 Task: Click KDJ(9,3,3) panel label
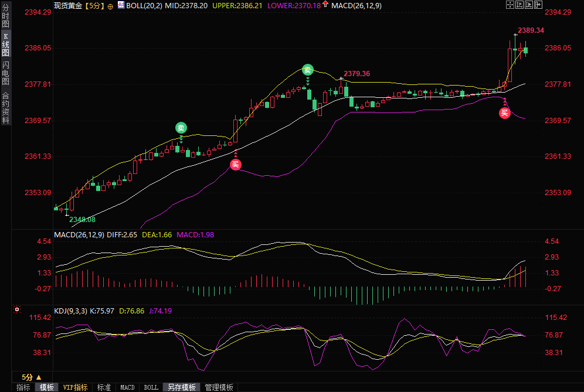click(71, 311)
